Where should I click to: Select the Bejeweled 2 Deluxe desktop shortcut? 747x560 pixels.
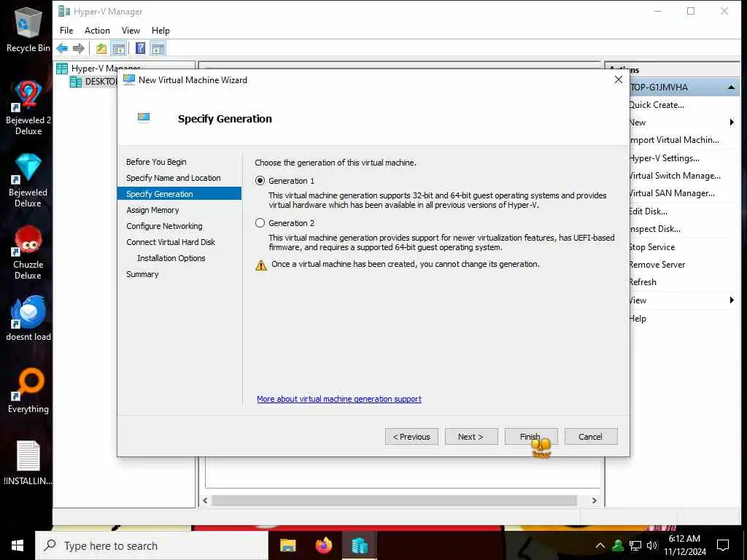tap(28, 108)
